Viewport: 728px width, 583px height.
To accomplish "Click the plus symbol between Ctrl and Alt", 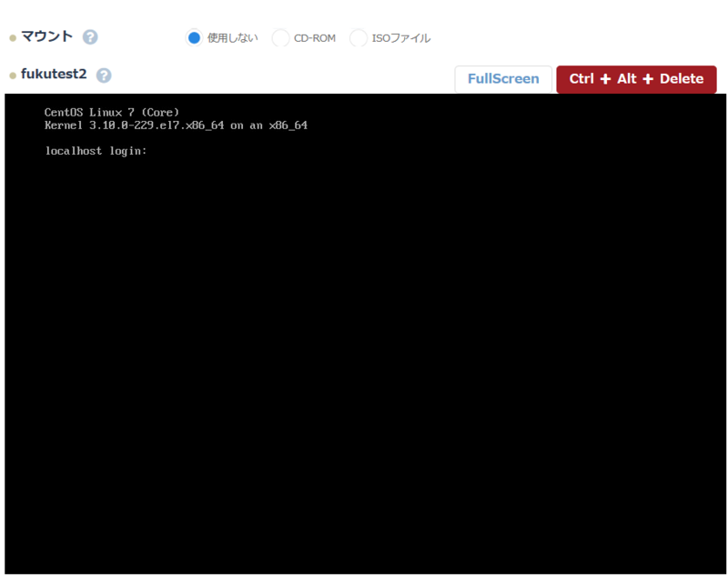I will pos(604,79).
